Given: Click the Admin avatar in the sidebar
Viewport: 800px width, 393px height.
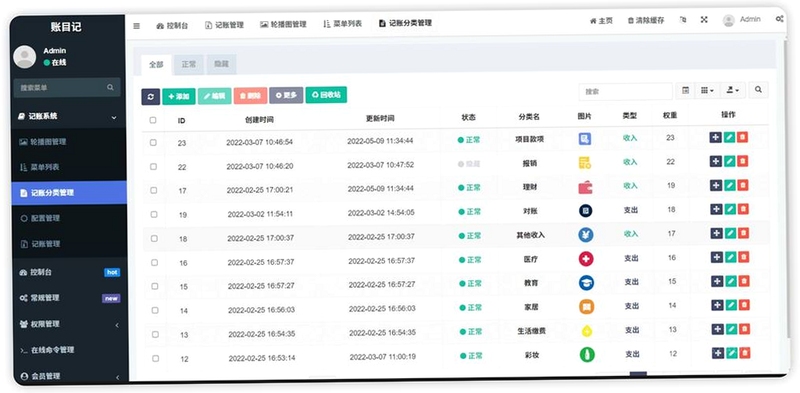Looking at the screenshot, I should (x=24, y=57).
